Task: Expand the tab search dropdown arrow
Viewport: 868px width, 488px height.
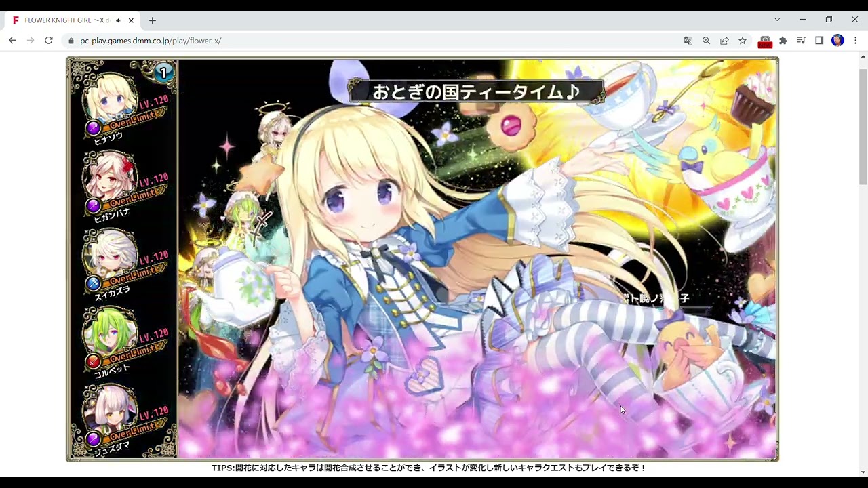Action: [777, 20]
